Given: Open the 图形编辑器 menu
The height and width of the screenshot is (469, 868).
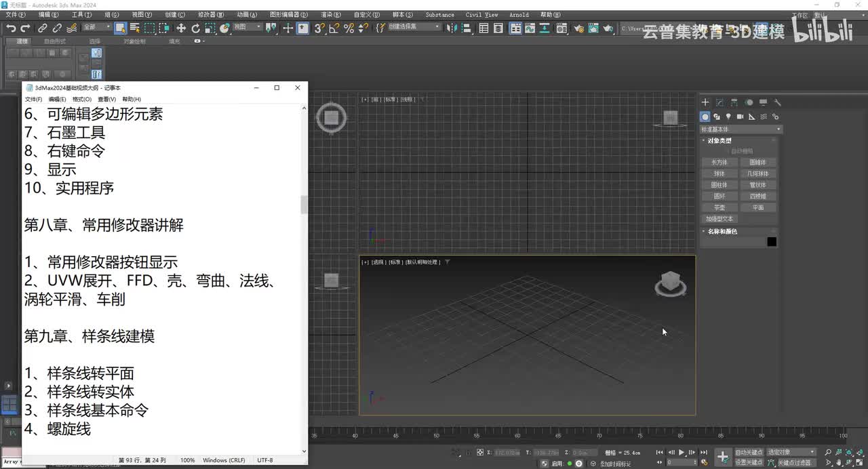Looking at the screenshot, I should coord(288,14).
